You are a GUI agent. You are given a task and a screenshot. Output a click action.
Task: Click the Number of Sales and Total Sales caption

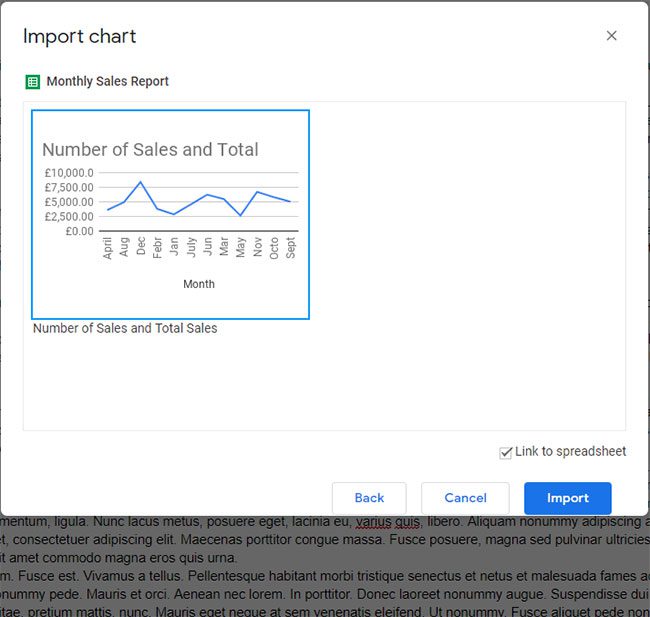tap(125, 328)
